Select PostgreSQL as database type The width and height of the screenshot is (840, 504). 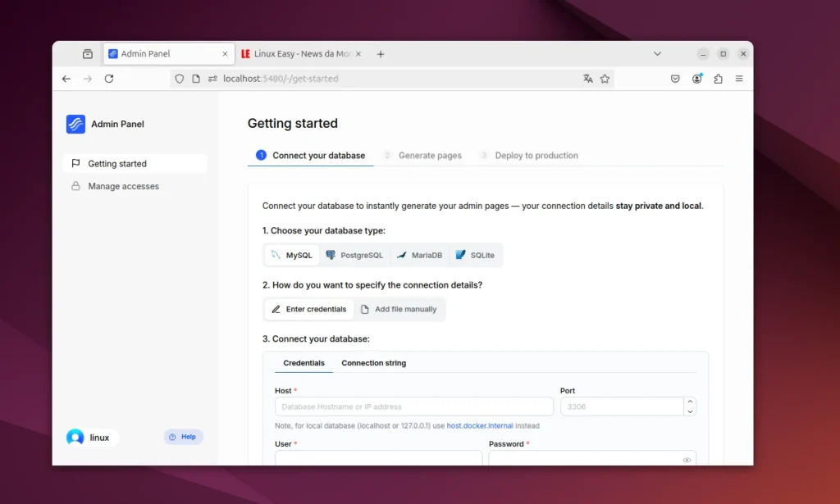(354, 256)
